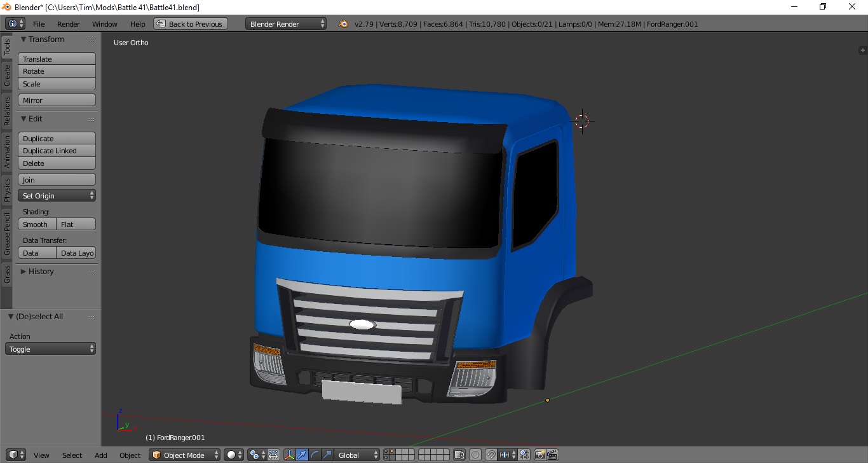Expand the History panel

click(24, 271)
